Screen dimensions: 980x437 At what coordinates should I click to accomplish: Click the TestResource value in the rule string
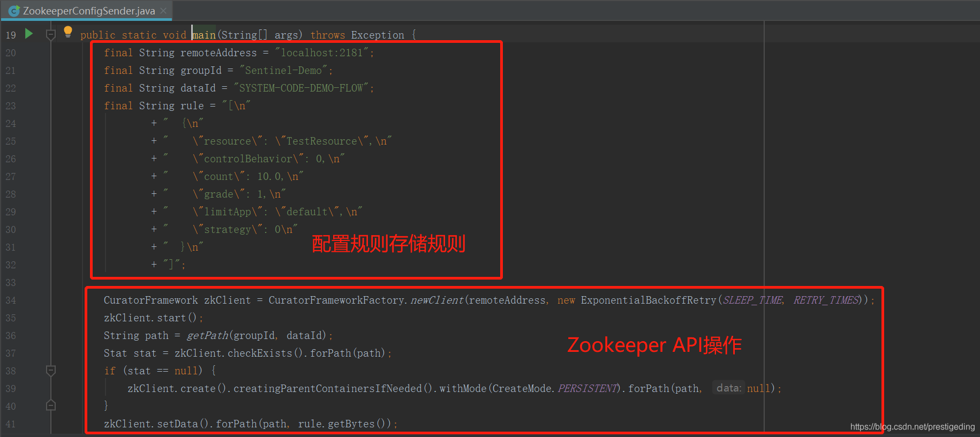(x=321, y=141)
